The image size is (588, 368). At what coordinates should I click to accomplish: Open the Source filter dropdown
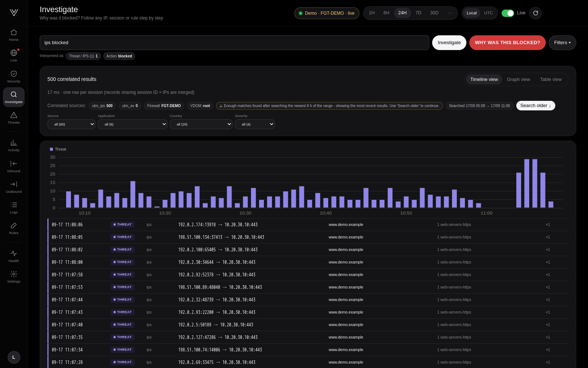[x=71, y=124]
